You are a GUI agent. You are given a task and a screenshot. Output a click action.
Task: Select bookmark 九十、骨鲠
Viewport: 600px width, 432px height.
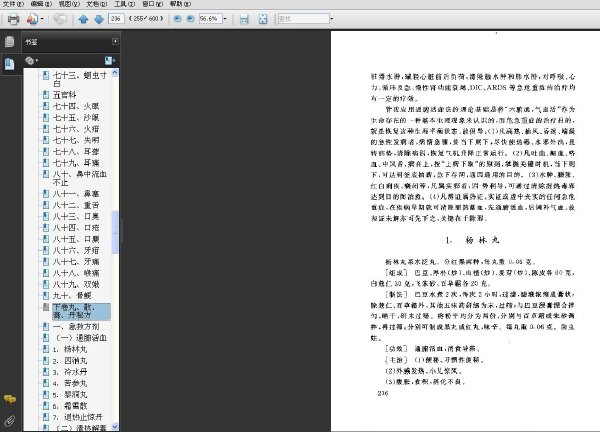[72, 296]
